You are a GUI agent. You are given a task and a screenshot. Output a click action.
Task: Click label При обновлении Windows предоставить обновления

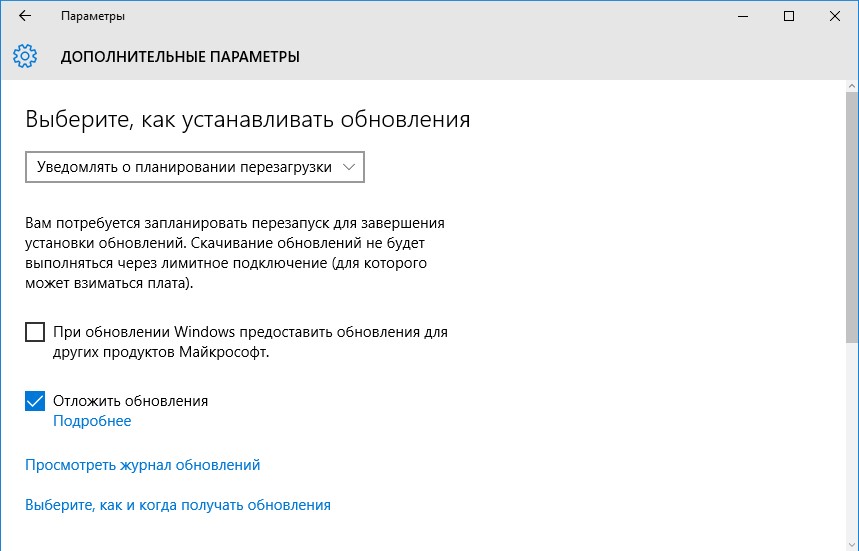(250, 342)
